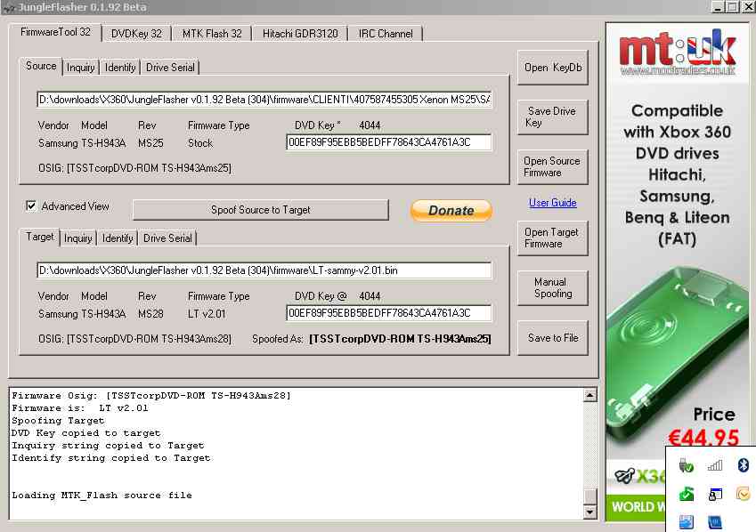Open the MTK Flash 32 tab
This screenshot has height=532, width=756.
212,34
